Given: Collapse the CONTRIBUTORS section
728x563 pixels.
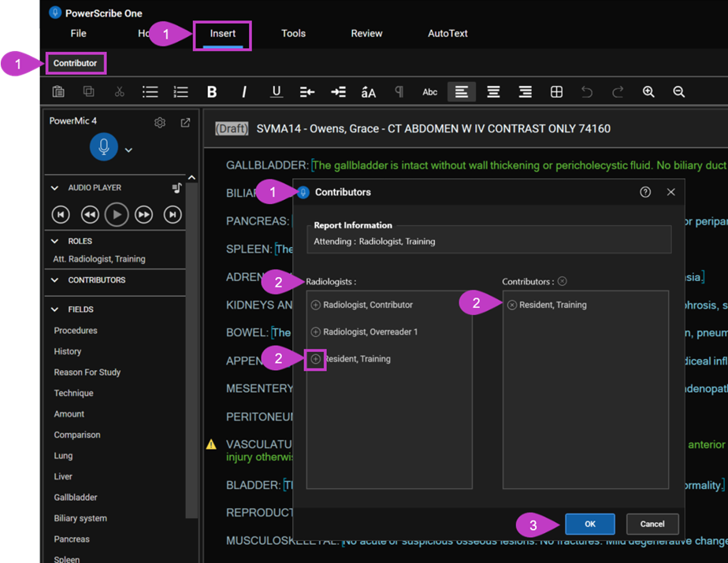Looking at the screenshot, I should click(x=54, y=280).
